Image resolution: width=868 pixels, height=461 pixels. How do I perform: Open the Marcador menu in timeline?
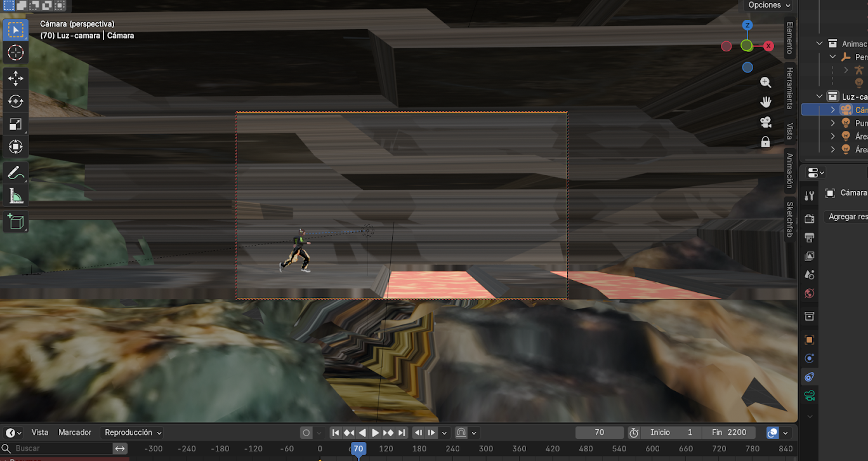pos(75,432)
